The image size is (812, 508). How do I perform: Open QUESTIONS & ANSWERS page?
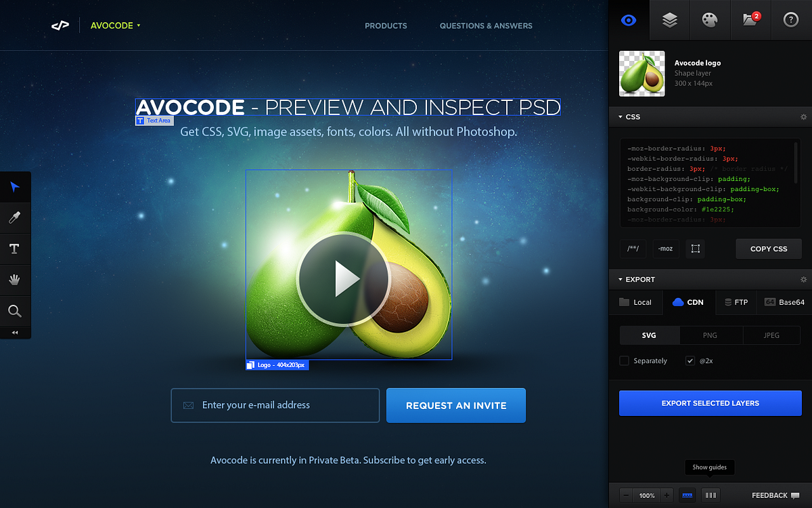tap(486, 26)
